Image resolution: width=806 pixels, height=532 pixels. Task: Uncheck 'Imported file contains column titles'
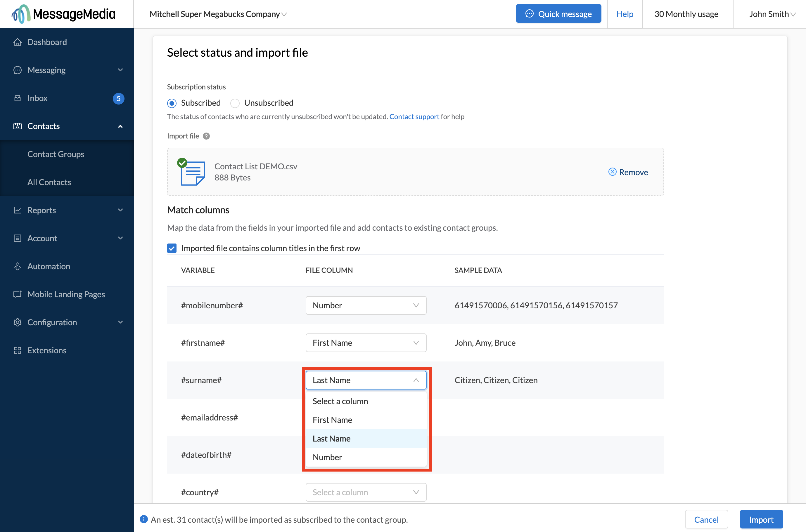pos(172,248)
